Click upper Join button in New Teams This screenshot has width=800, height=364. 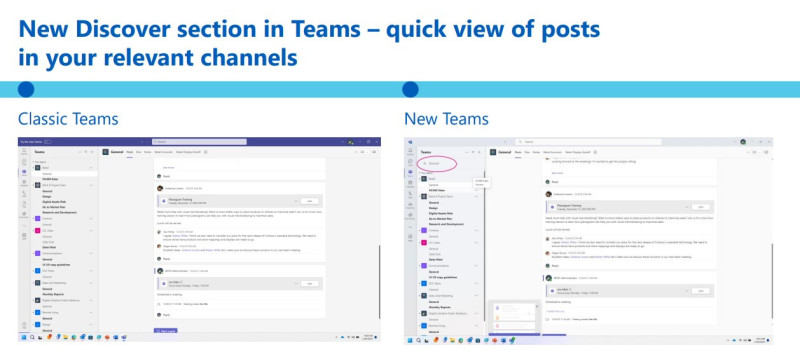(x=701, y=207)
